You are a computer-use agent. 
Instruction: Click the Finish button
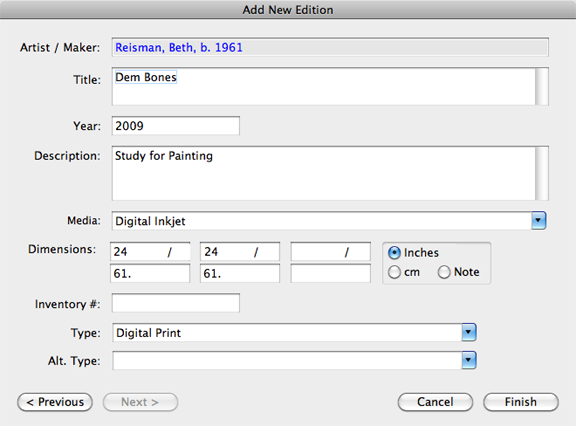521,402
